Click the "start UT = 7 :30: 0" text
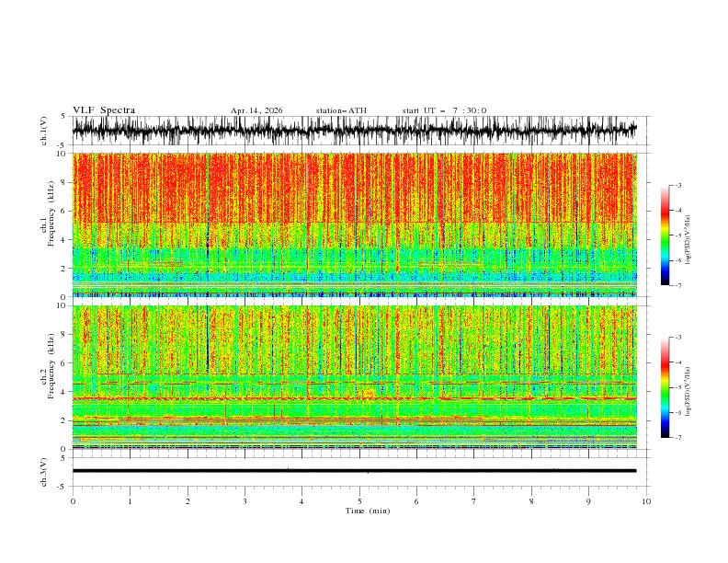The width and height of the screenshot is (728, 563). (444, 110)
